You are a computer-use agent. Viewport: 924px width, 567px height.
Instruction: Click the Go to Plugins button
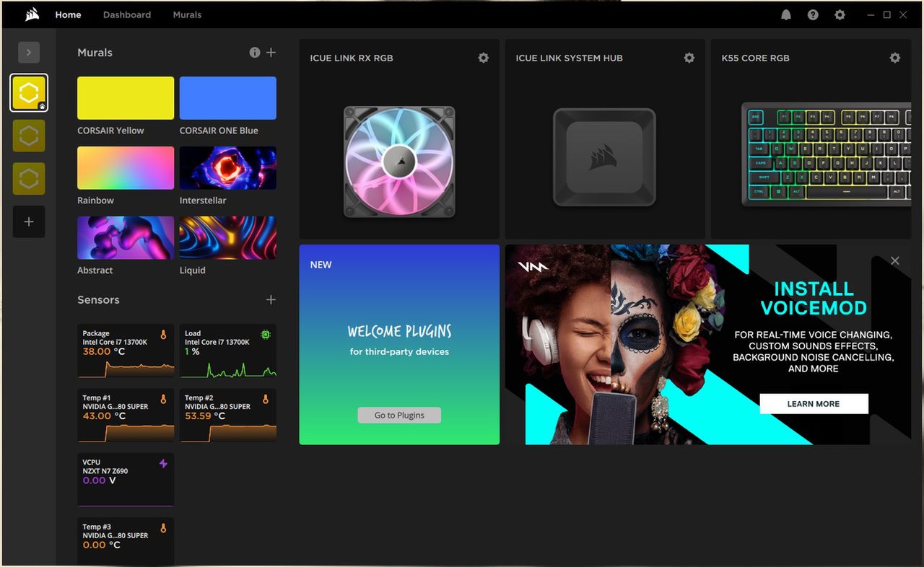pos(399,415)
